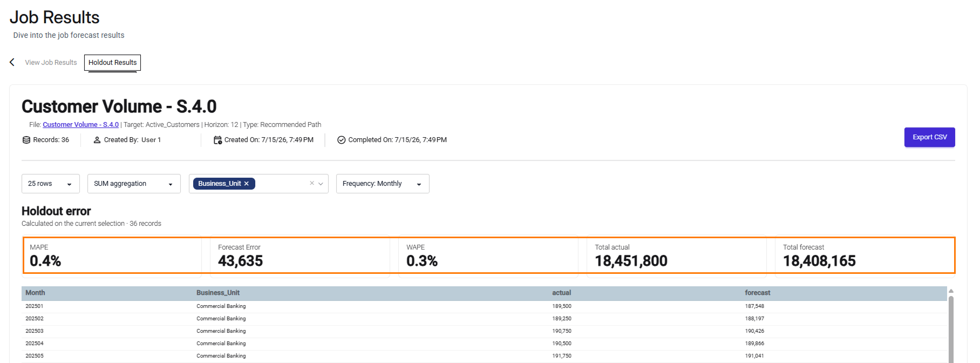Click the forecast value 190,426
980x363 pixels.
tap(754, 331)
